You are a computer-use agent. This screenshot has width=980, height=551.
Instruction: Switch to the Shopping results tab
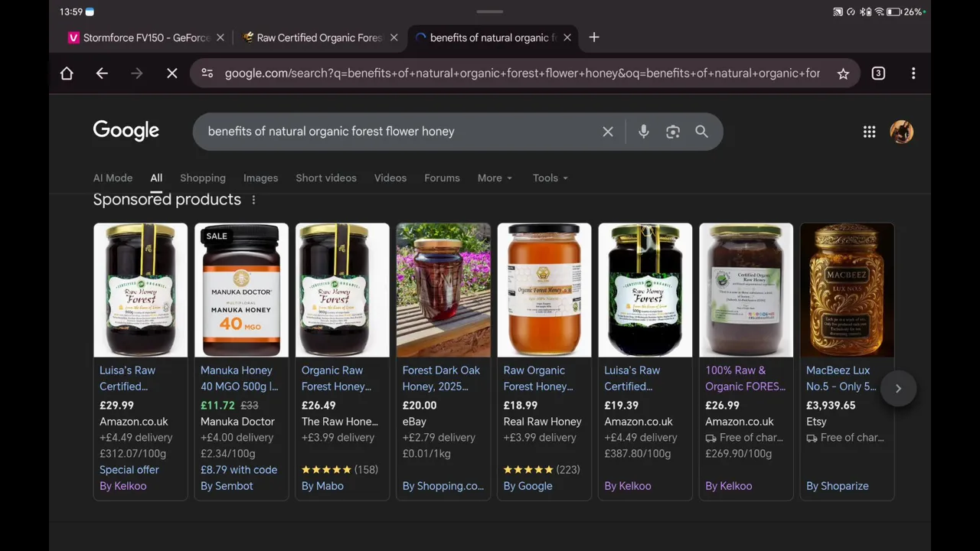click(203, 178)
